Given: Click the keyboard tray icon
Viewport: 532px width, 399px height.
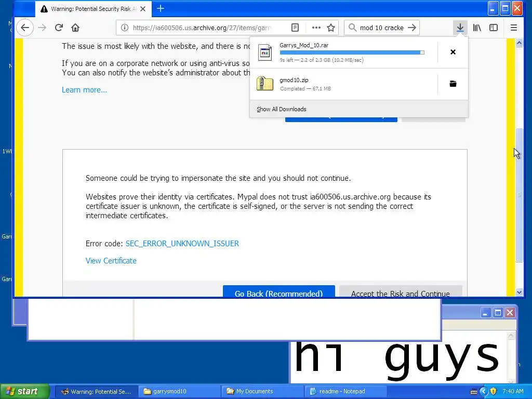Looking at the screenshot, I should coord(474,392).
